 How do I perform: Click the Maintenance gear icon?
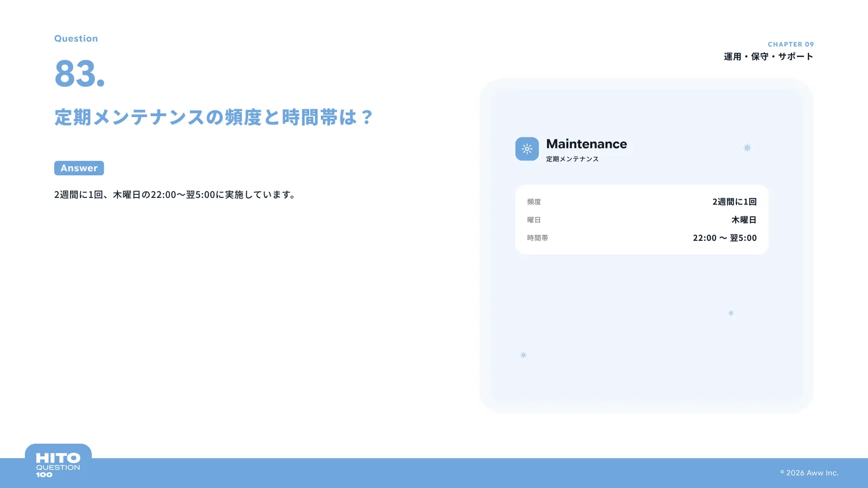tap(527, 149)
